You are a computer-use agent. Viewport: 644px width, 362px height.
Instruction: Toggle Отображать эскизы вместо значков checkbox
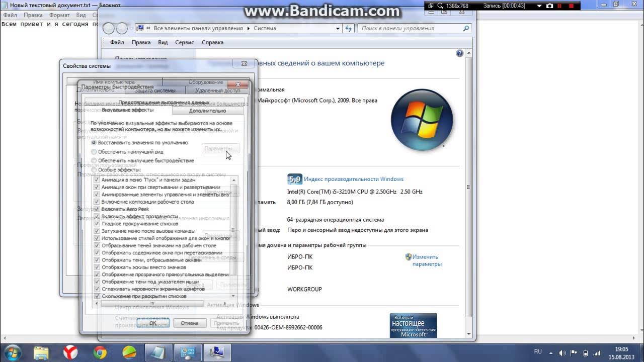point(97,267)
